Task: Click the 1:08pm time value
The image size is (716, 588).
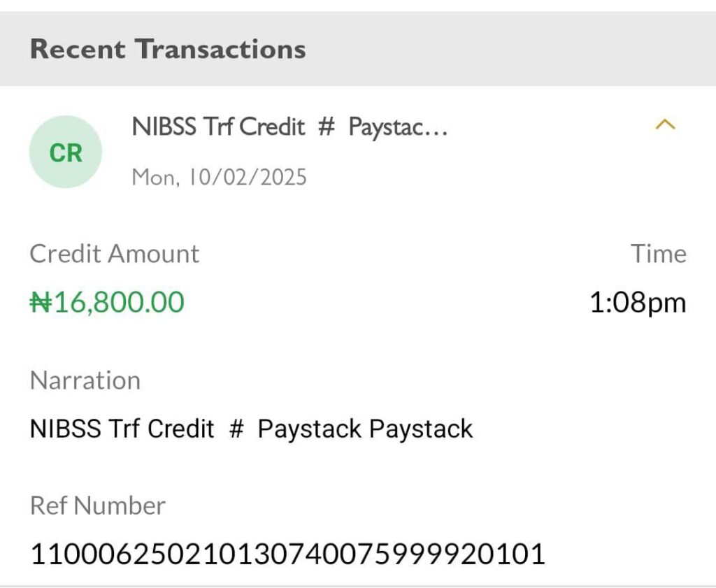Action: click(638, 303)
